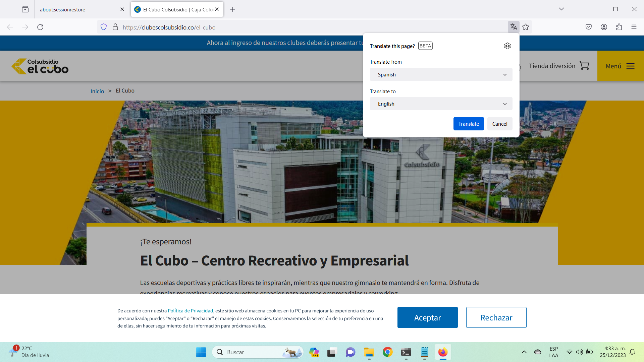Viewport: 644px width, 362px height.
Task: Click the translate page icon in address bar
Action: pos(513,27)
